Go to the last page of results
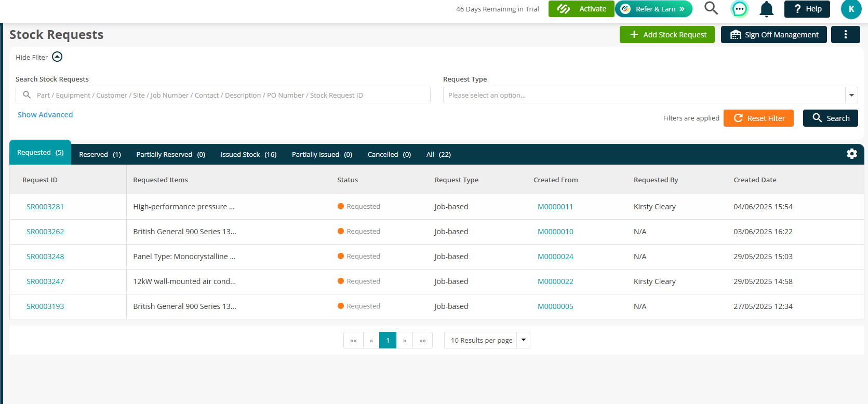The width and height of the screenshot is (868, 404). pyautogui.click(x=423, y=340)
